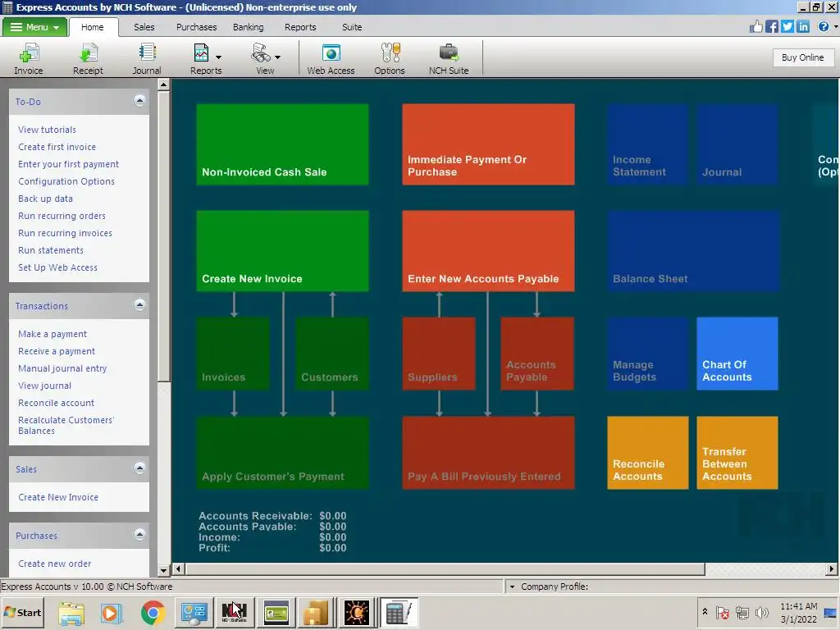
Task: Switch to the Reports tab
Action: [300, 27]
